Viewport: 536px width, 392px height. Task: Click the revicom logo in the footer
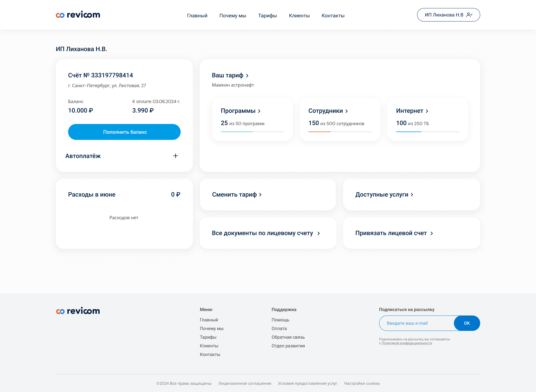[78, 311]
